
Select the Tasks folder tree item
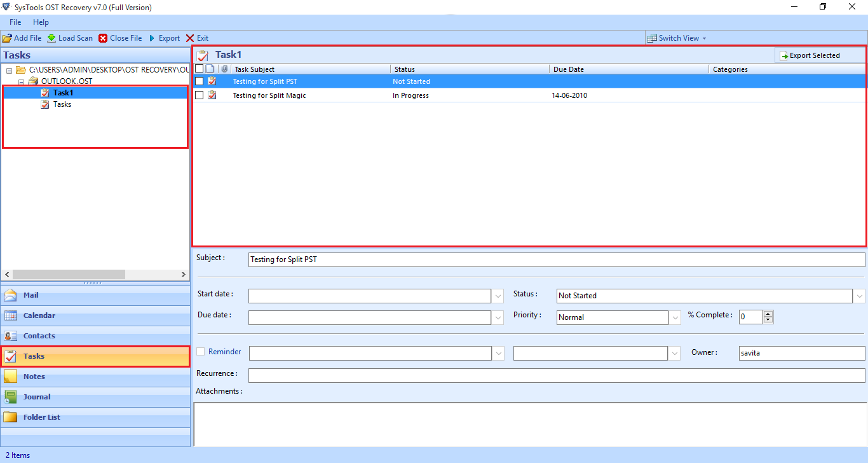tap(62, 104)
